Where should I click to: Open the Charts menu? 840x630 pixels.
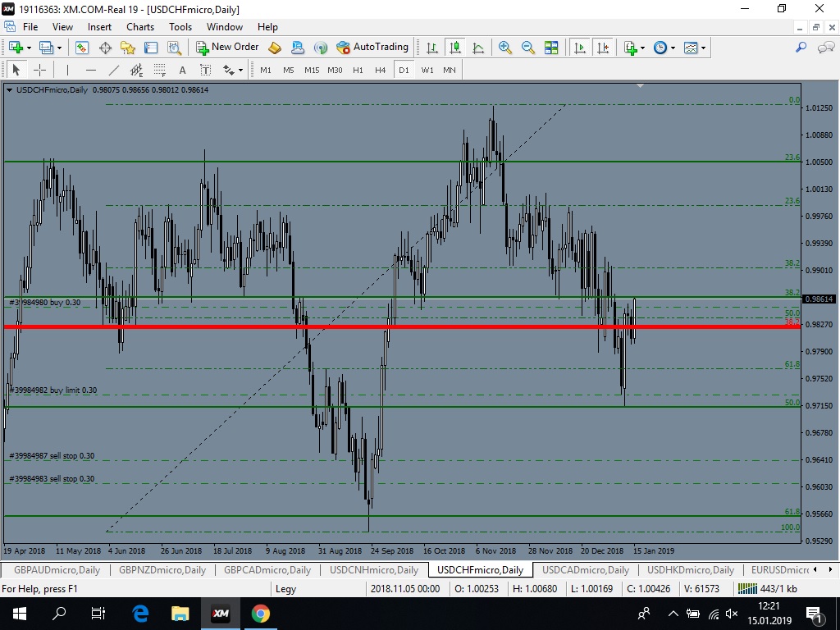tap(140, 26)
